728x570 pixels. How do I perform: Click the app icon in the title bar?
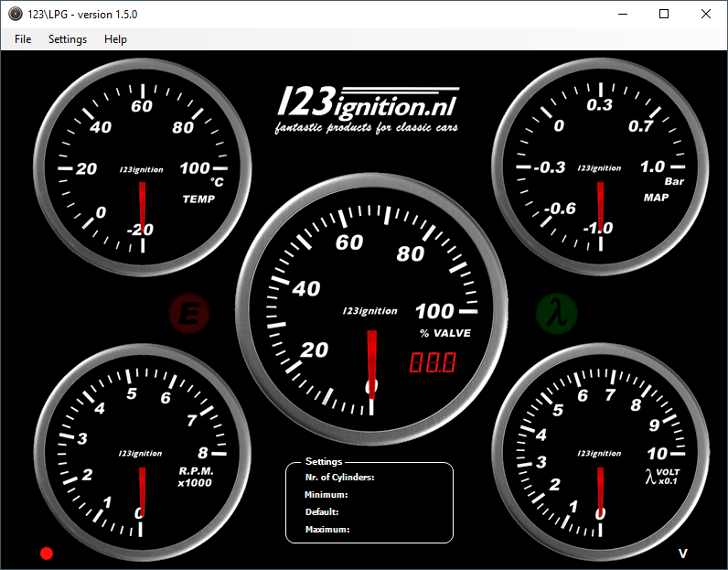tap(16, 14)
